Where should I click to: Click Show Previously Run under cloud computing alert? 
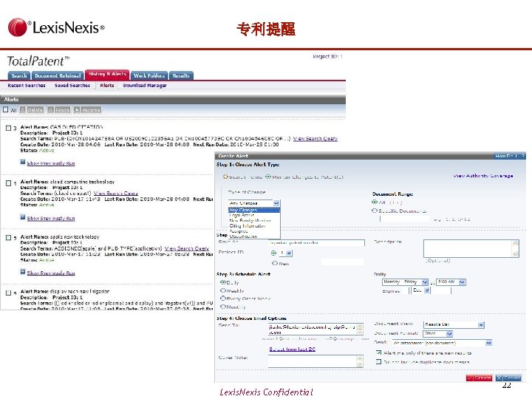51,218
